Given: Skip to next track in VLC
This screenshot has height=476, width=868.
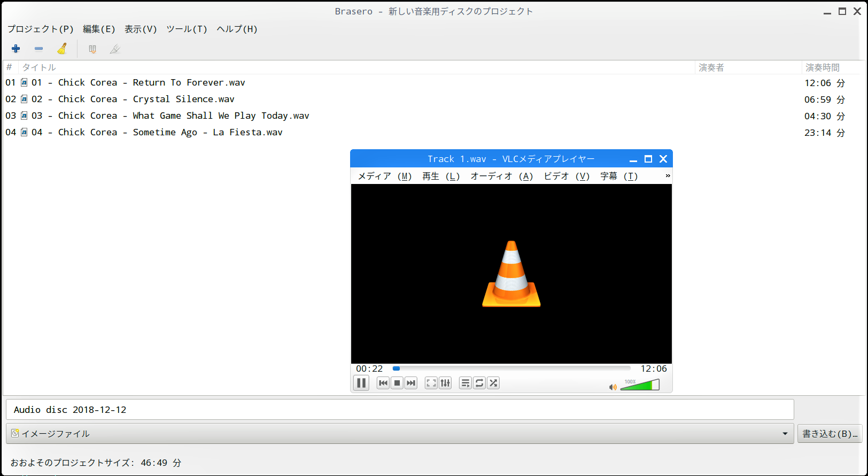Looking at the screenshot, I should pos(411,383).
